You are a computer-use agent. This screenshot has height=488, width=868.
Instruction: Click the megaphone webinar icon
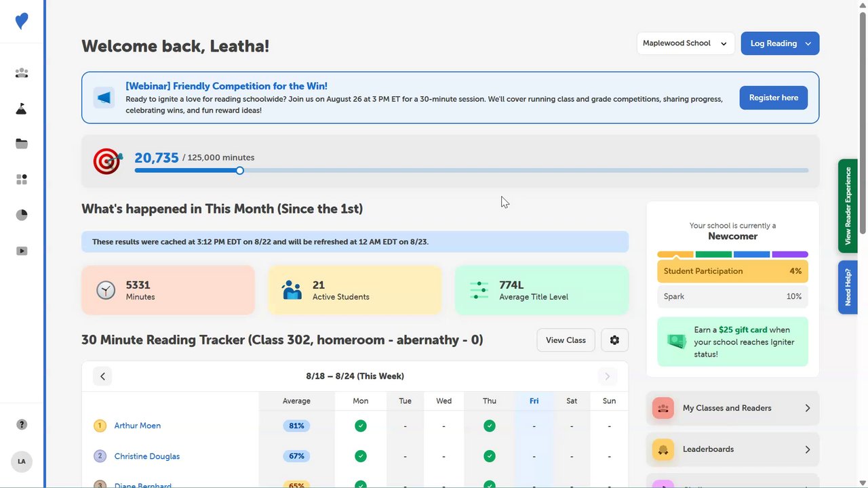104,98
